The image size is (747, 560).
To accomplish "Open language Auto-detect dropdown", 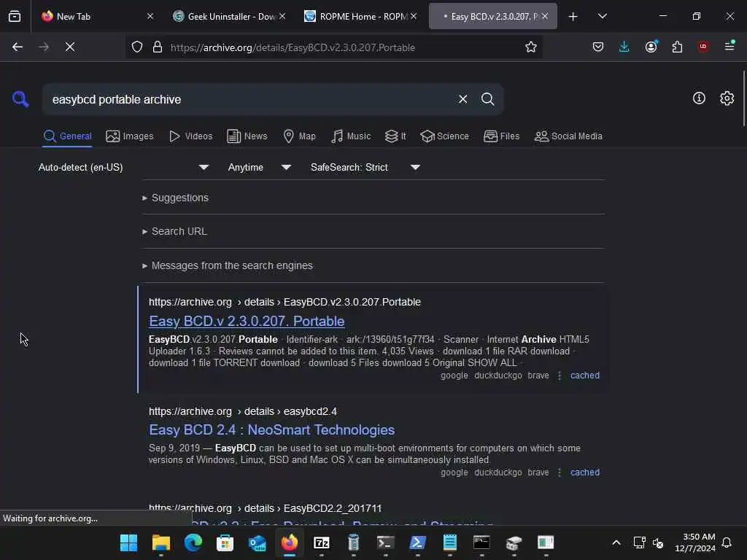I will (124, 167).
